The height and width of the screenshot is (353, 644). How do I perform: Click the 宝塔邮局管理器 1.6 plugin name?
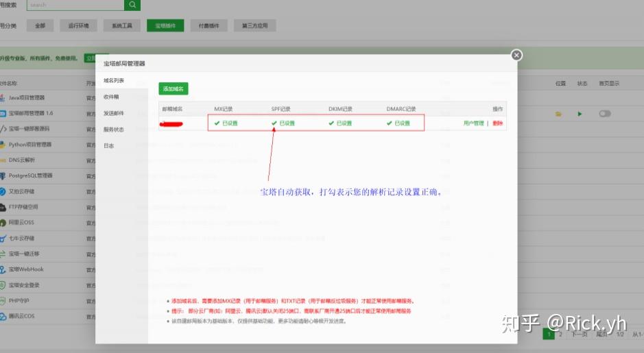pyautogui.click(x=31, y=113)
